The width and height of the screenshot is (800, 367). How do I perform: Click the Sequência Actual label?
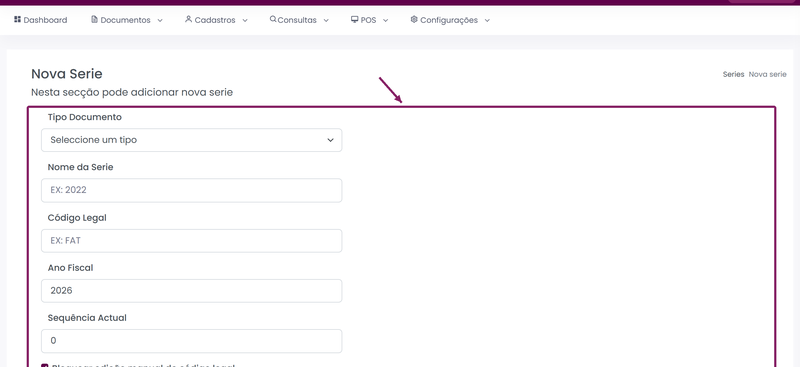[87, 317]
